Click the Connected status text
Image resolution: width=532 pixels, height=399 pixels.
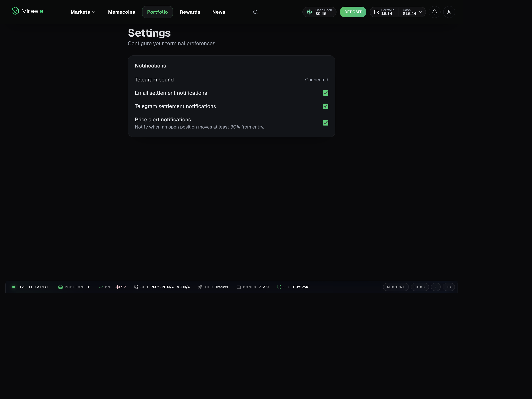(317, 80)
